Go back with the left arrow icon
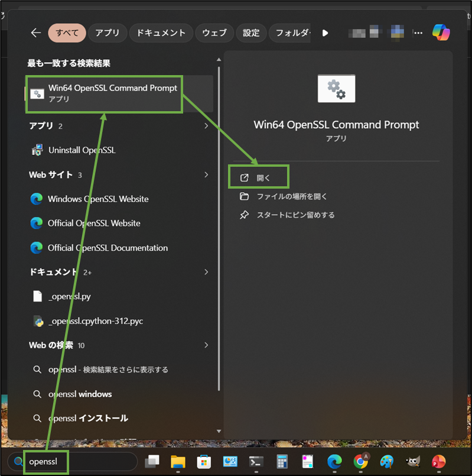Image resolution: width=472 pixels, height=476 pixels. coord(36,33)
